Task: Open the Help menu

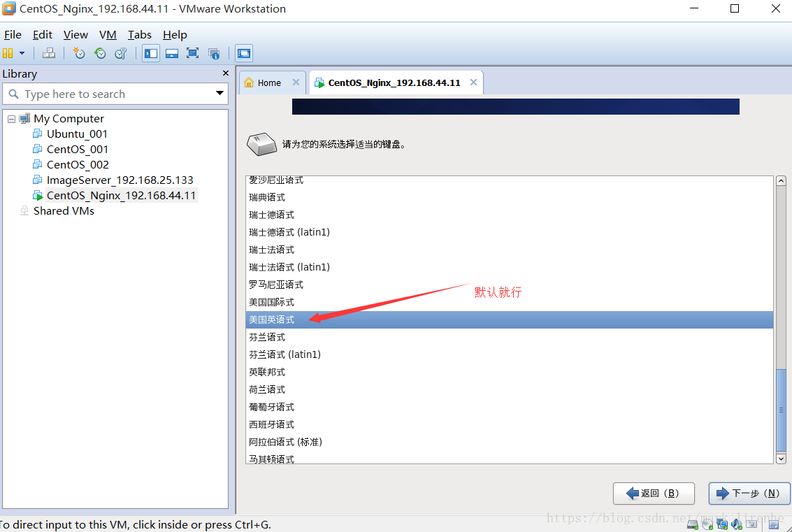Action: tap(175, 35)
